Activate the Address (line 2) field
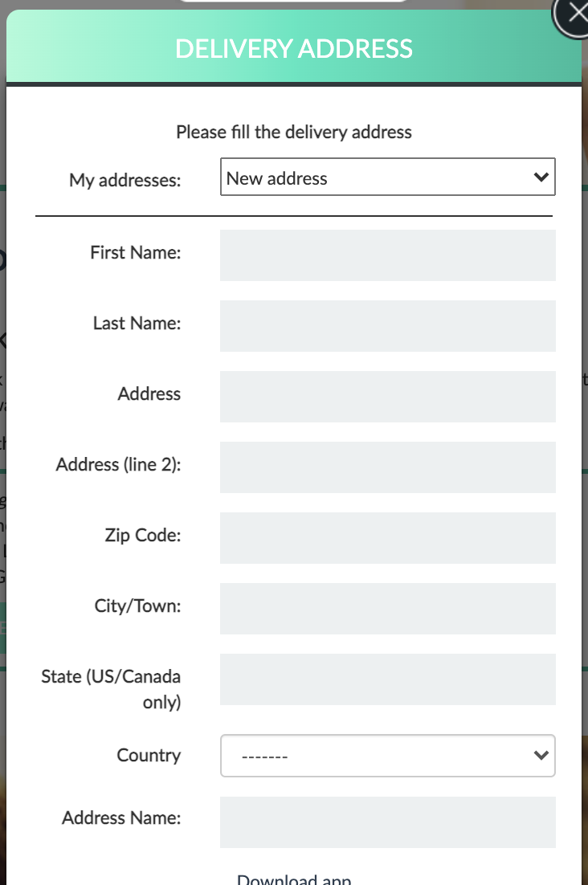Viewport: 588px width, 885px height. coord(388,467)
